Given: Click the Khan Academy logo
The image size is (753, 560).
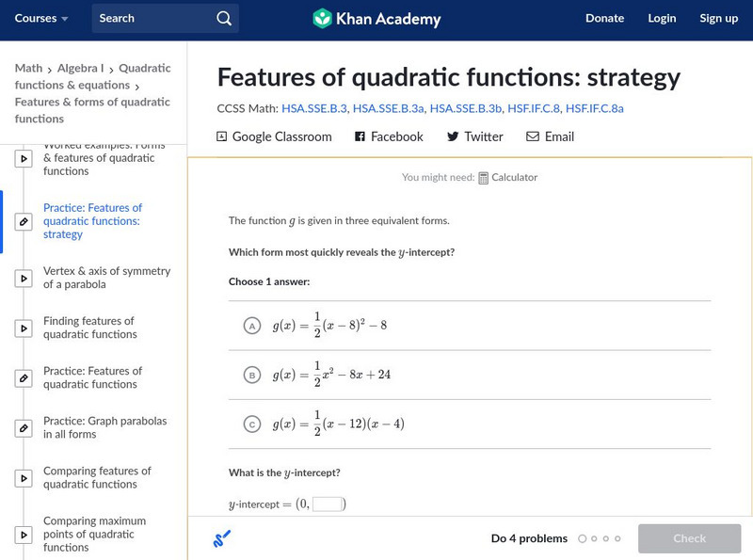Looking at the screenshot, I should click(376, 19).
